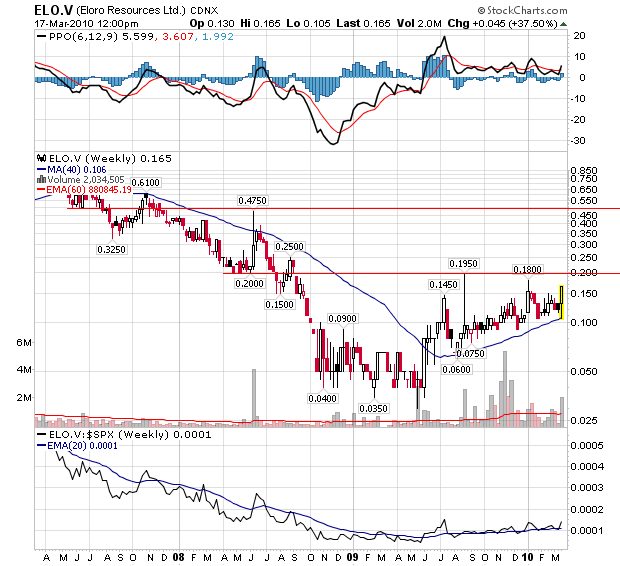Click the Hi 0.165 high price value
The image size is (620, 566).
tap(261, 23)
